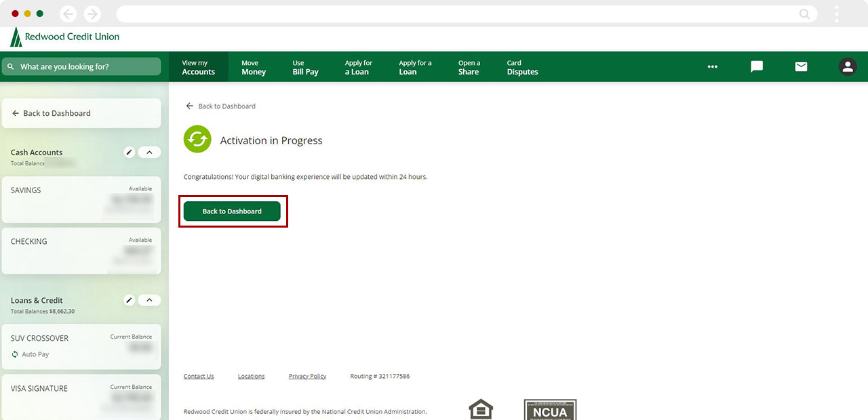Click the browser forward arrow
868x420 pixels.
92,14
